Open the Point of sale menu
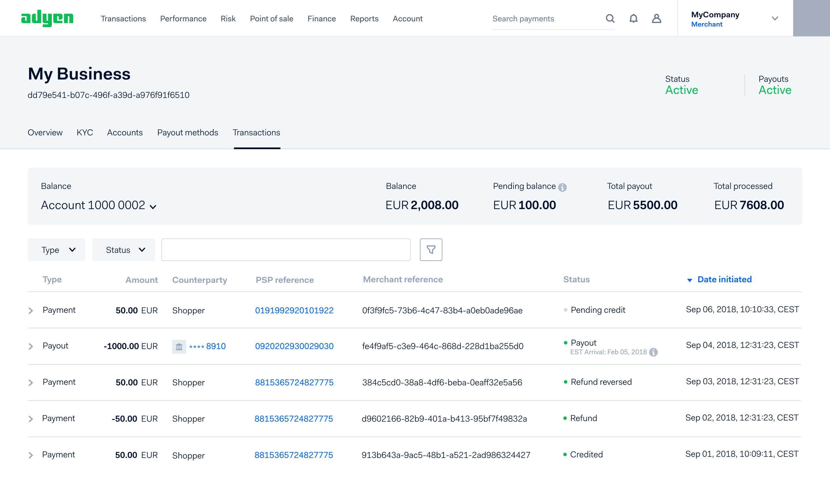Image resolution: width=830 pixels, height=504 pixels. [272, 18]
